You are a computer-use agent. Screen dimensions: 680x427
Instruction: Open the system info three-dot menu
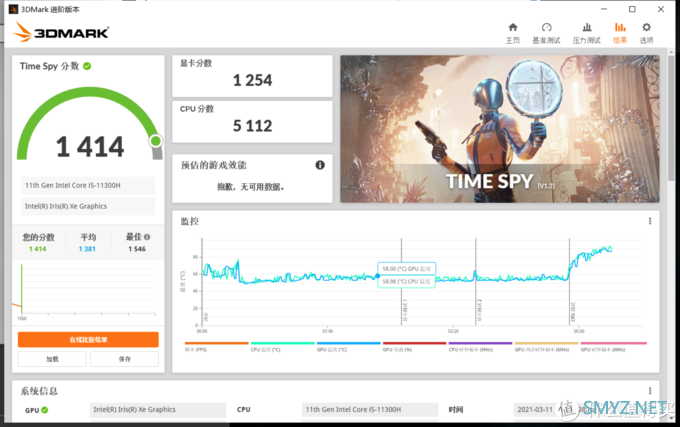click(650, 391)
